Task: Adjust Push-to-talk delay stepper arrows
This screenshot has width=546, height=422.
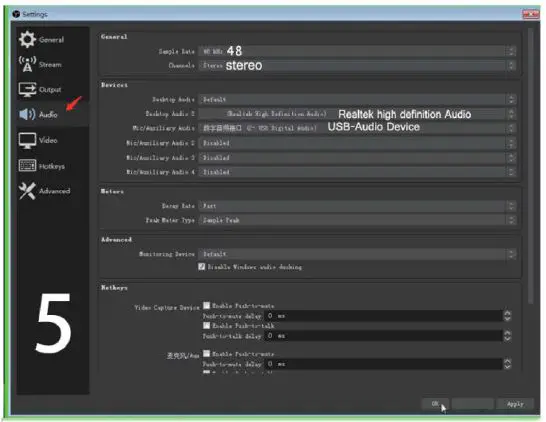Action: tap(508, 336)
